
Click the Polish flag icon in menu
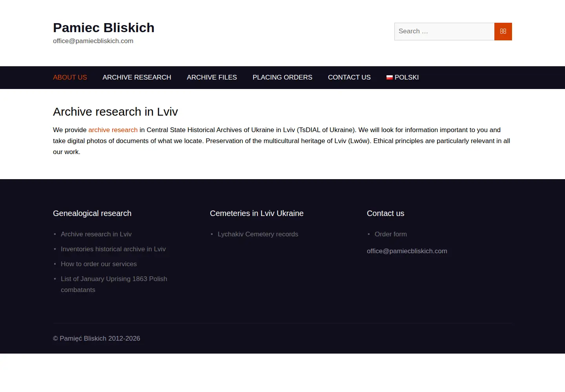click(390, 78)
